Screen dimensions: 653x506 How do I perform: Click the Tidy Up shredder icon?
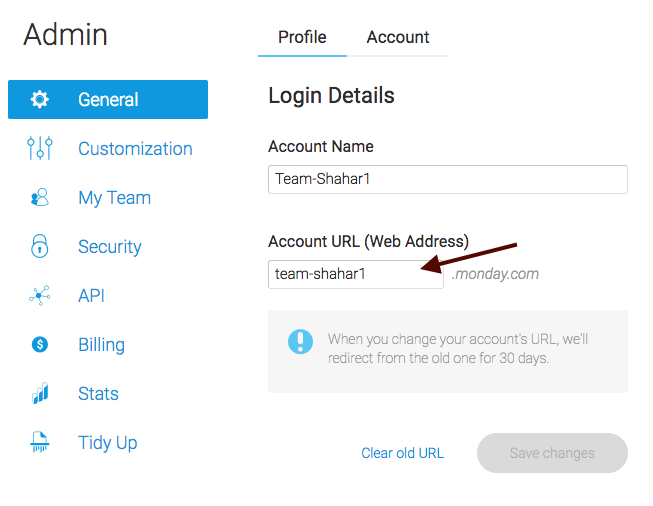40,442
